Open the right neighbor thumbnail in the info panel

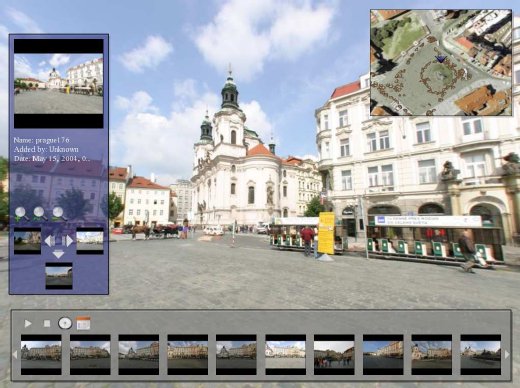[x=90, y=241]
